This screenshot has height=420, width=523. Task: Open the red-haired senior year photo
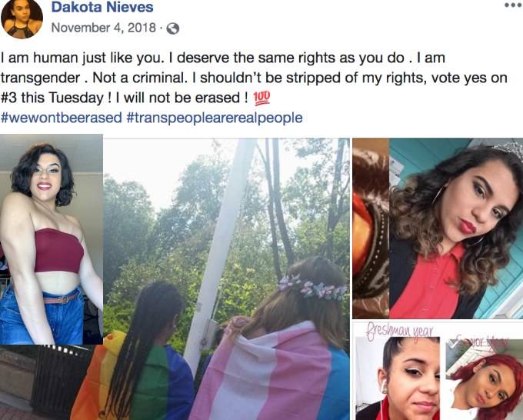(x=484, y=380)
